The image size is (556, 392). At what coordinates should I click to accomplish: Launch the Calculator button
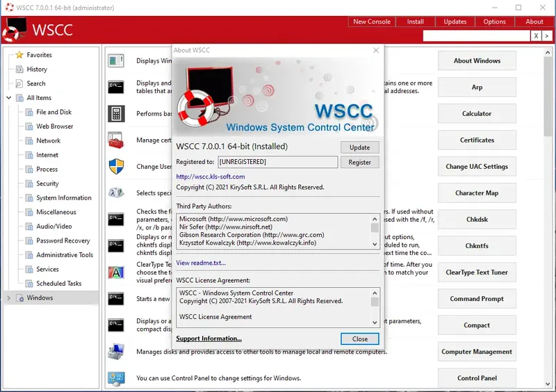click(x=477, y=113)
